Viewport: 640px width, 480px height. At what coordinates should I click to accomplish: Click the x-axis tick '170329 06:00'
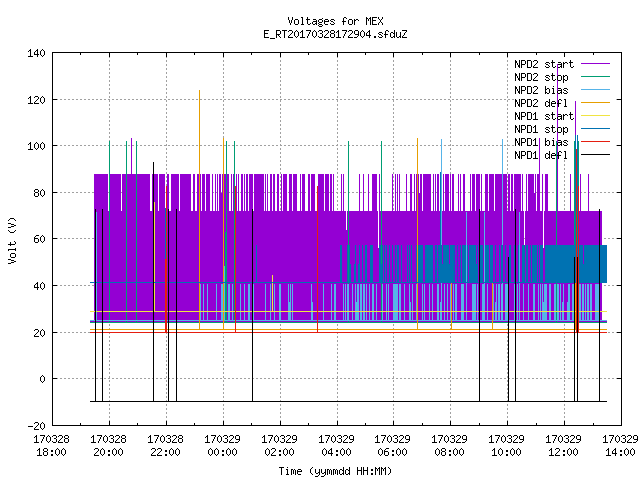(393, 446)
